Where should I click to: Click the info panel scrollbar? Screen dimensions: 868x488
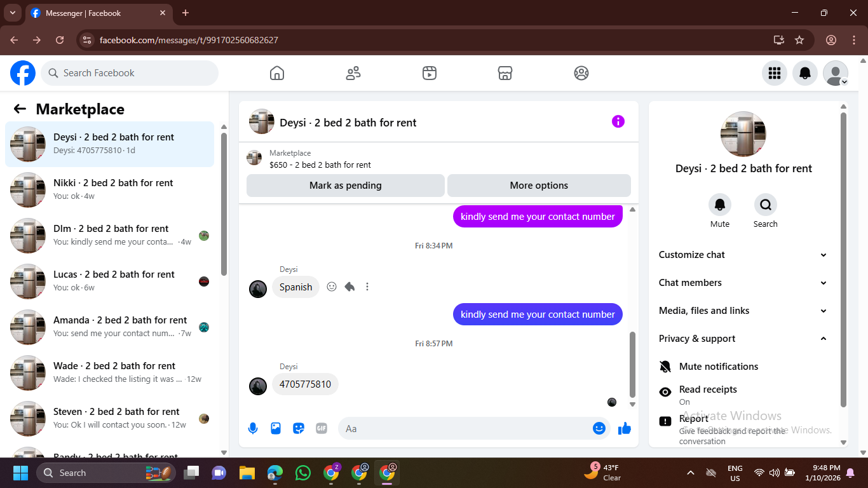(x=843, y=259)
